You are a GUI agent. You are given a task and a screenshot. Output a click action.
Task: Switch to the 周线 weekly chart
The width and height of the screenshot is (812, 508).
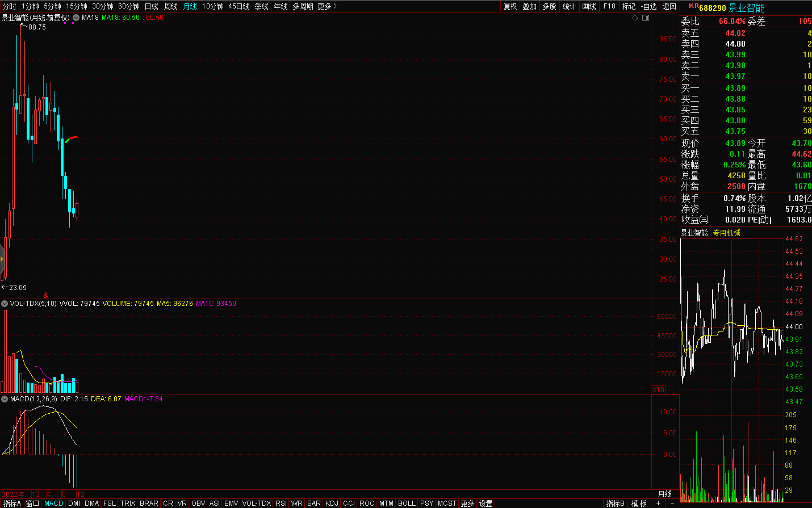click(x=171, y=6)
